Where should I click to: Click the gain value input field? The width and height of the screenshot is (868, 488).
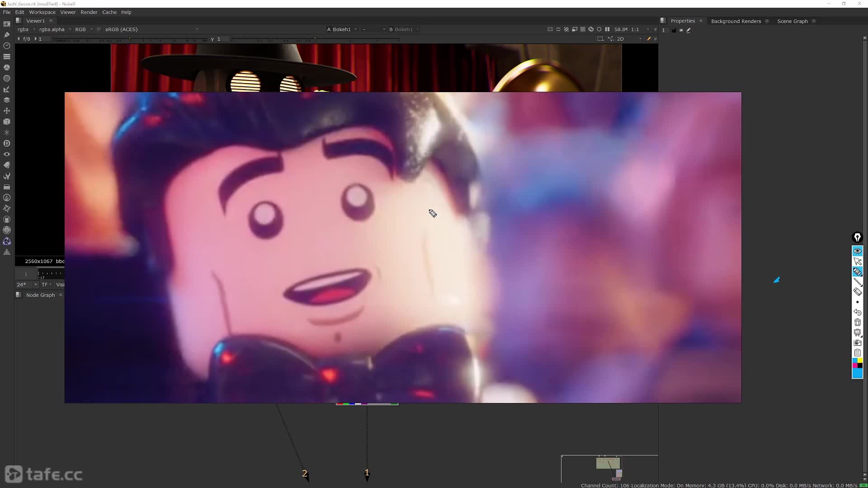(44, 39)
